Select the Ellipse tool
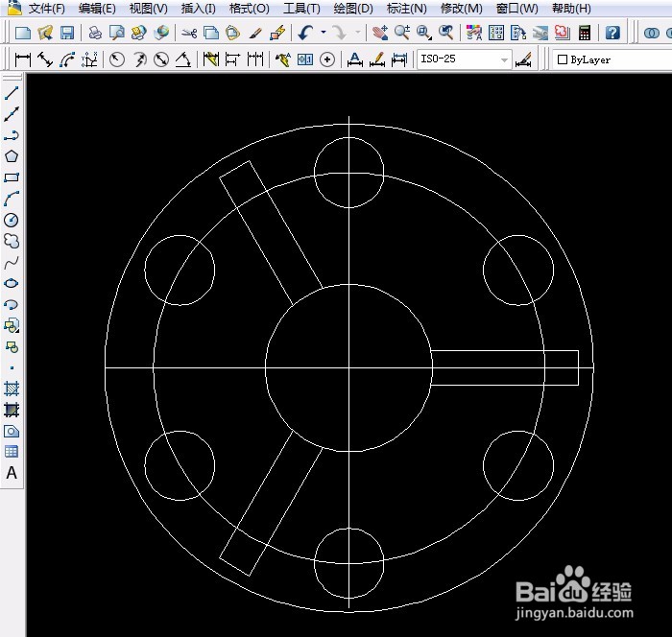 (12, 283)
